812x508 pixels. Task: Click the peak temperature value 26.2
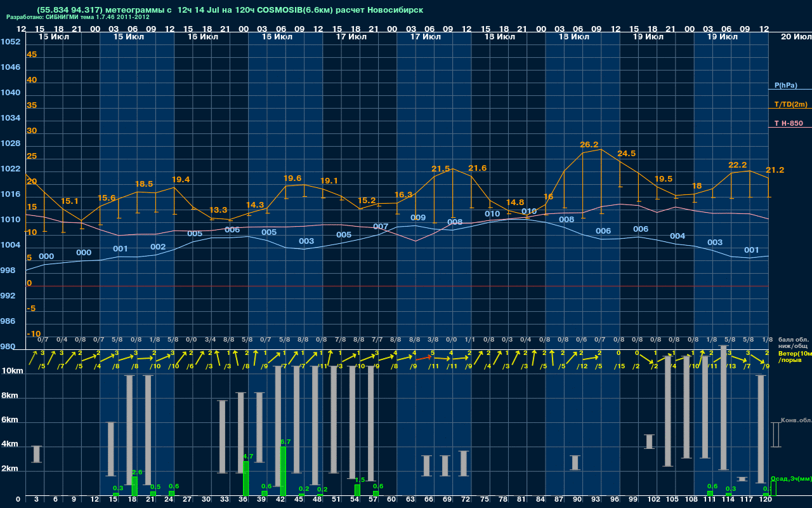[x=589, y=145]
